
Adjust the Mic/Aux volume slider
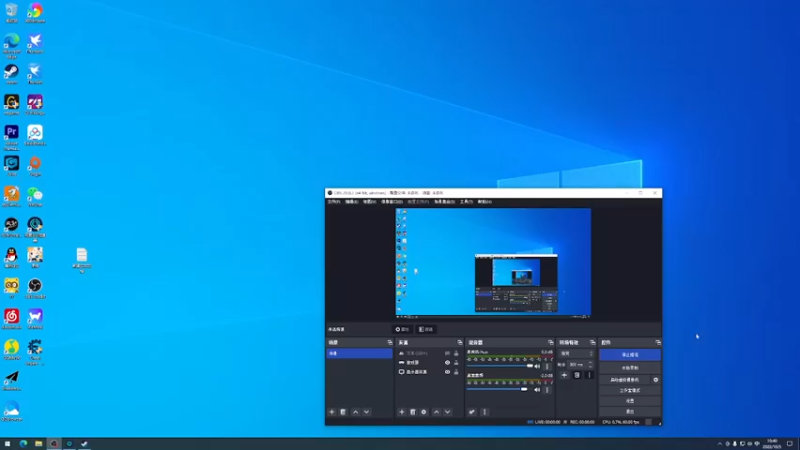click(x=499, y=366)
